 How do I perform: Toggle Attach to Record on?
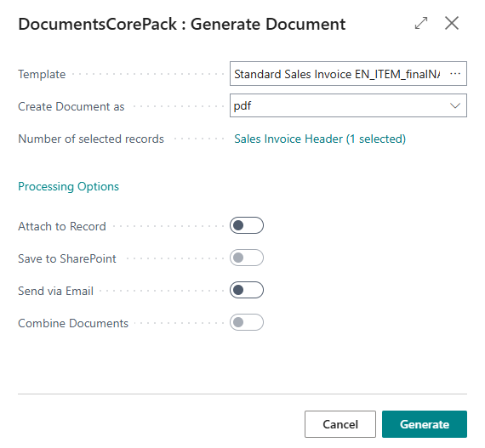[247, 225]
